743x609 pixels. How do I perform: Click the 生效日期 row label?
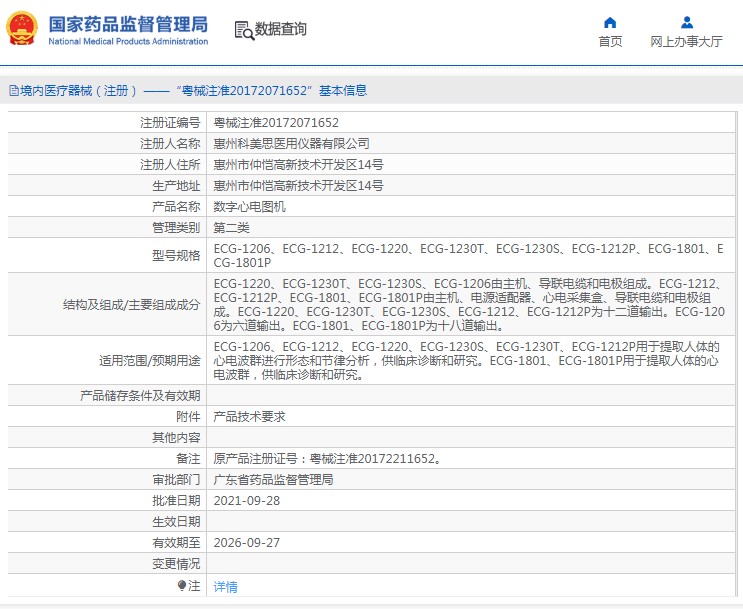point(176,522)
